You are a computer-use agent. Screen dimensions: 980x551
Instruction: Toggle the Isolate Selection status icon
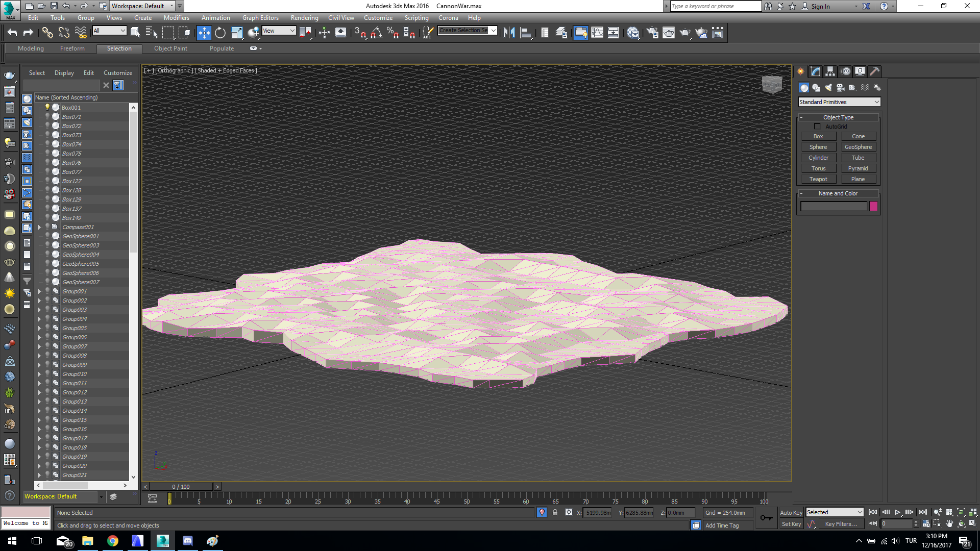tap(542, 512)
